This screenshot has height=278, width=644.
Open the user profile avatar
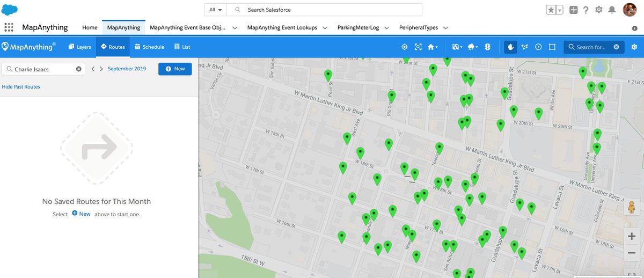click(x=630, y=10)
